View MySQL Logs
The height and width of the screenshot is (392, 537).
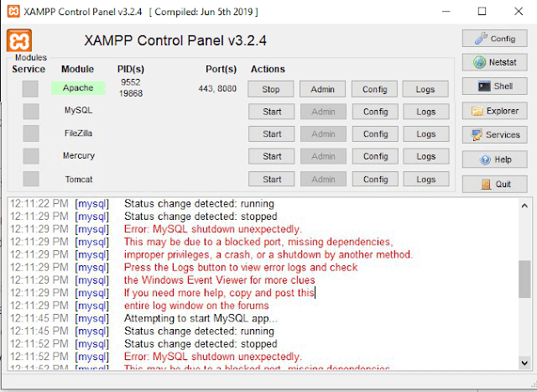click(426, 112)
